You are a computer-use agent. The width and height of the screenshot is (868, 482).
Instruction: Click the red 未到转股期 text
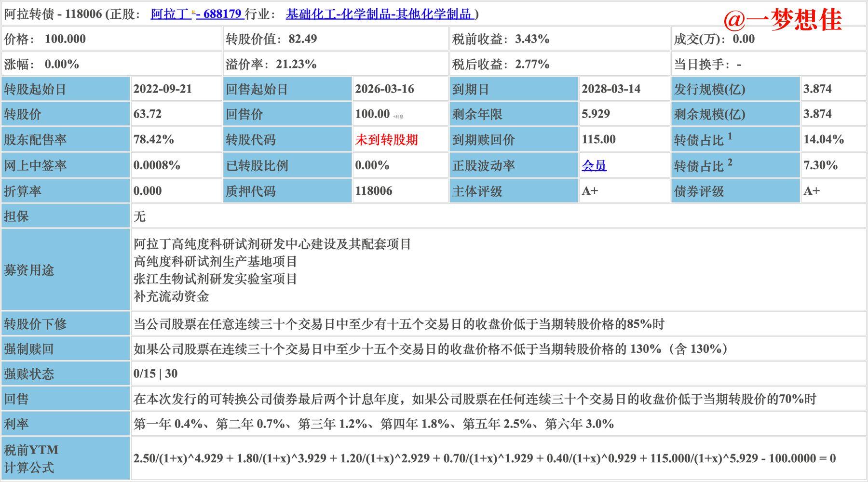386,140
